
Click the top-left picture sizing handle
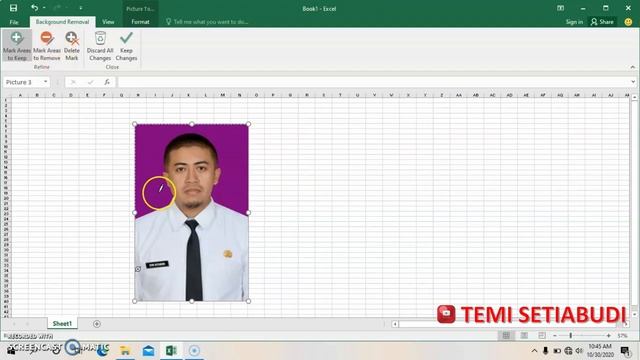point(135,124)
